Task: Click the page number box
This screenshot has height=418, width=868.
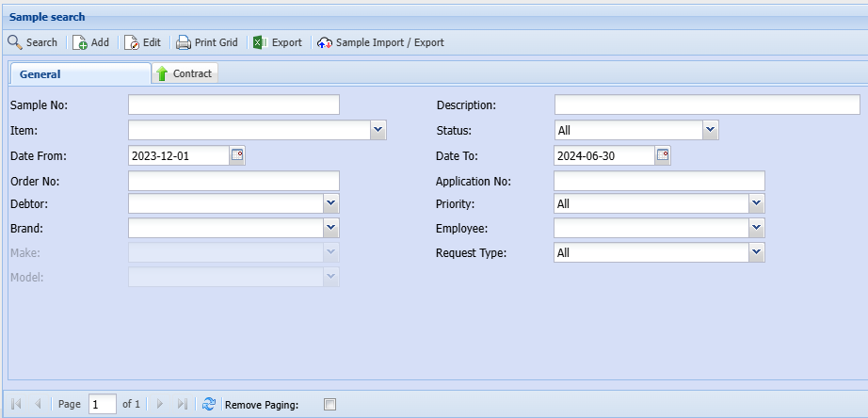Action: tap(102, 404)
